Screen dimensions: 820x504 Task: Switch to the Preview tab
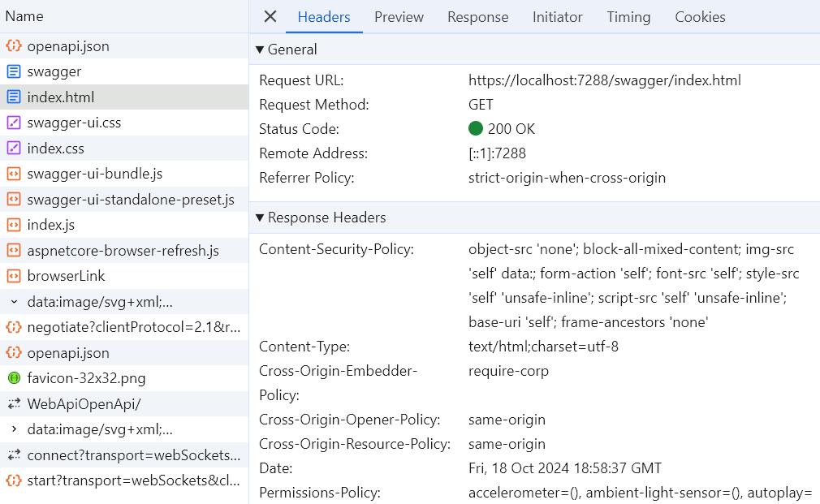click(399, 17)
